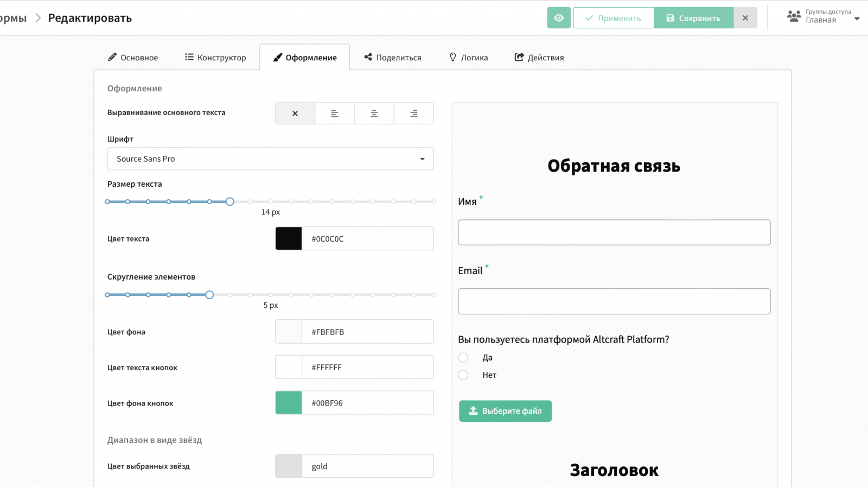Open the selected stars color swatch
The image size is (868, 487).
point(289,466)
